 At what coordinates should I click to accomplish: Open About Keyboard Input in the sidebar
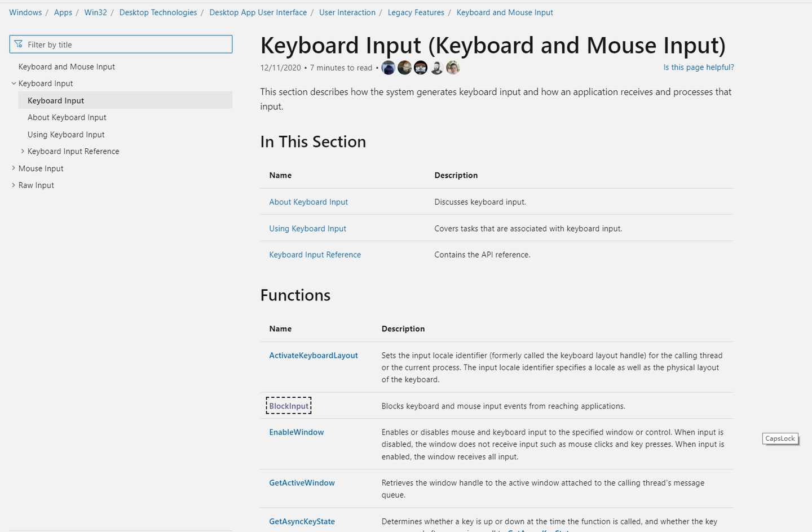(x=67, y=117)
